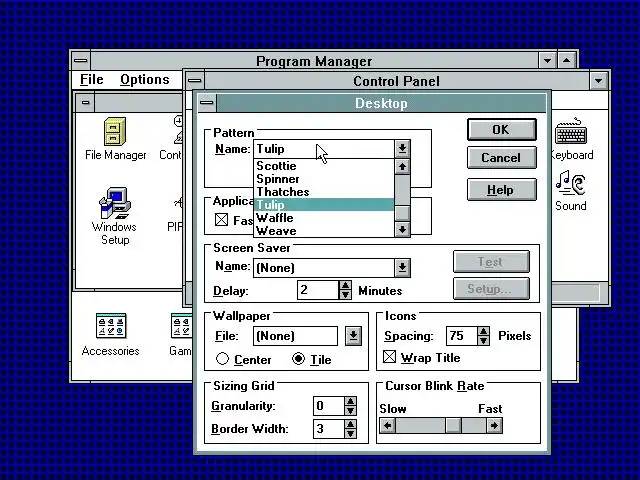640x480 pixels.
Task: Decrease Icon Spacing with down arrow
Action: pyautogui.click(x=484, y=340)
